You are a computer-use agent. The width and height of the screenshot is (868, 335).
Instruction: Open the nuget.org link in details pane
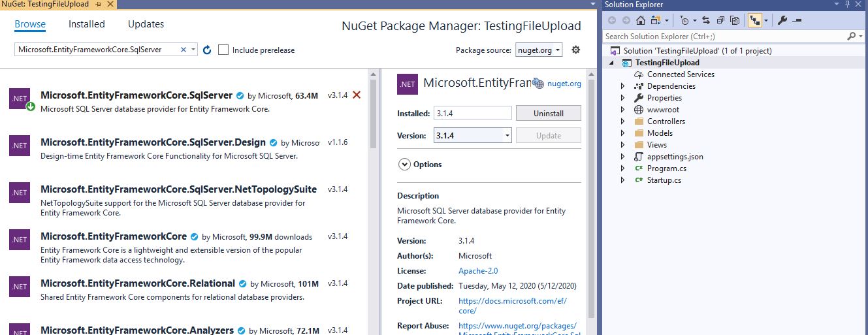click(564, 84)
